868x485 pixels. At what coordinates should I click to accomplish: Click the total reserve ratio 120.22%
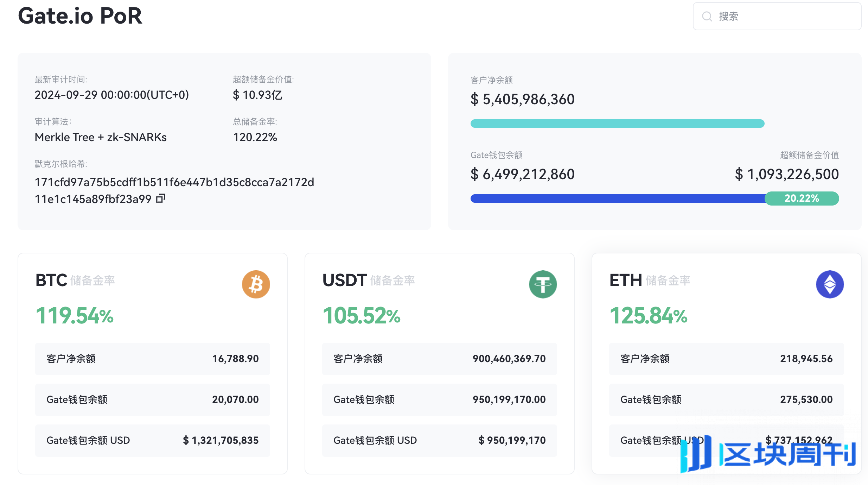255,137
